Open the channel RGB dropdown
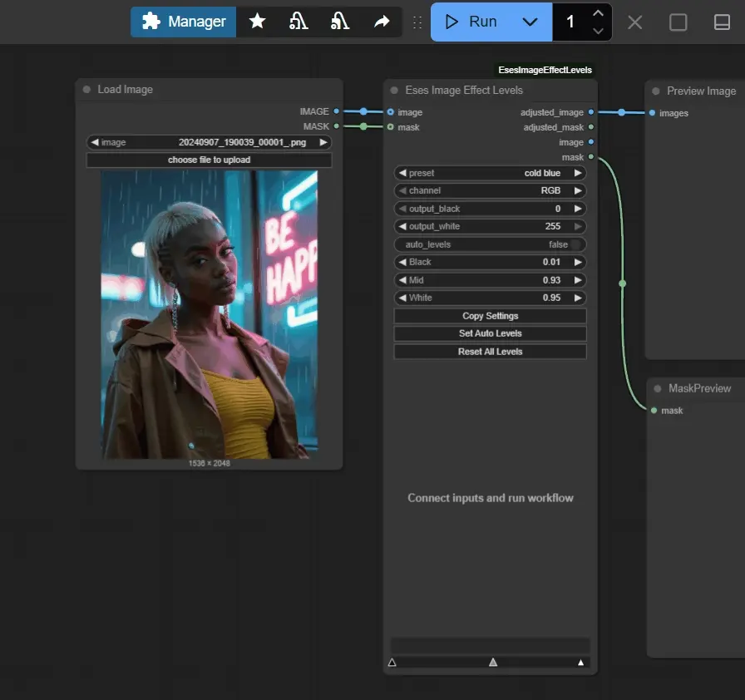This screenshot has width=745, height=700. pos(490,190)
